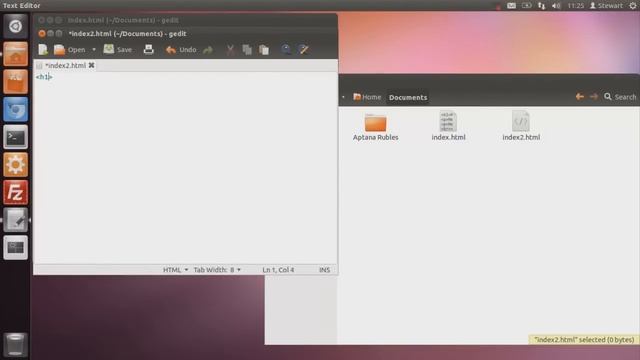The width and height of the screenshot is (640, 360).
Task: Open the Find search tool in gedit
Action: click(286, 50)
